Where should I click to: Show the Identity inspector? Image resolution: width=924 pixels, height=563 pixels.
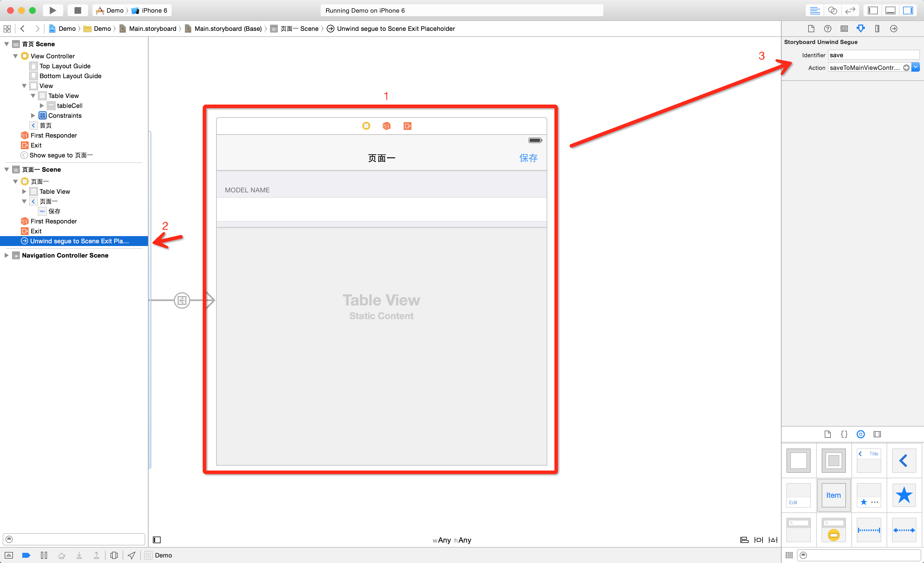coord(844,29)
